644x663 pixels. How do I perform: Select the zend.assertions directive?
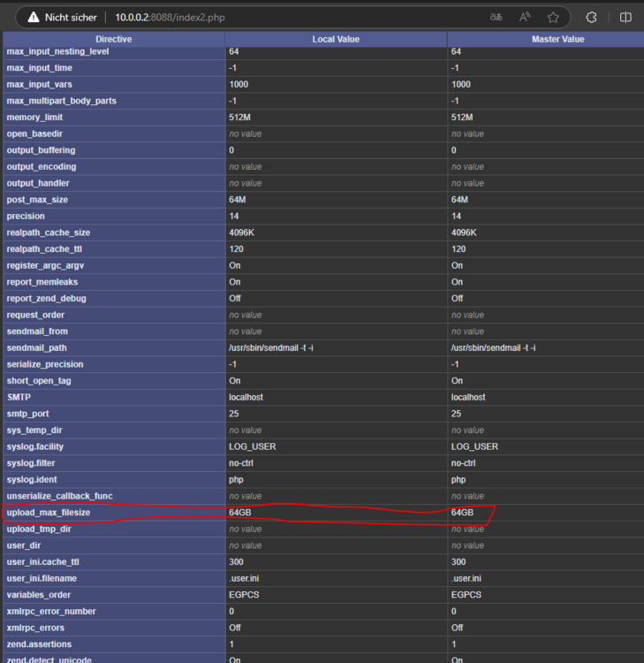[39, 644]
